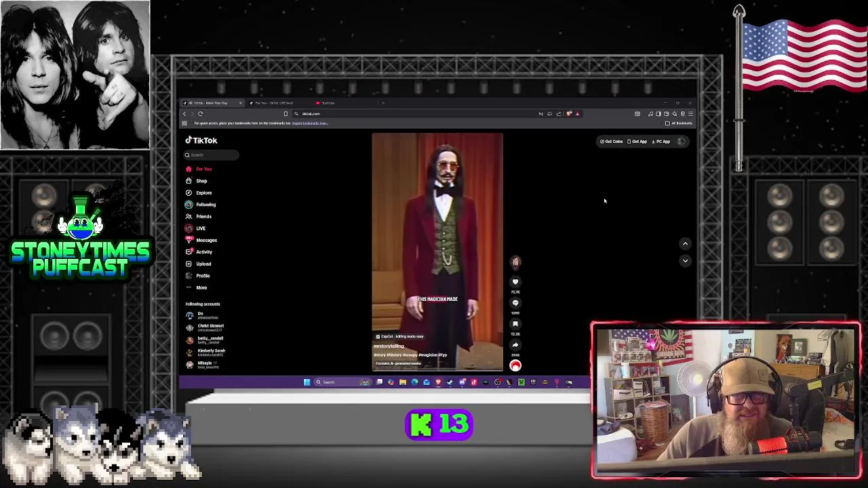Open Messages in the TikTok sidebar
868x488 pixels.
[x=201, y=240]
